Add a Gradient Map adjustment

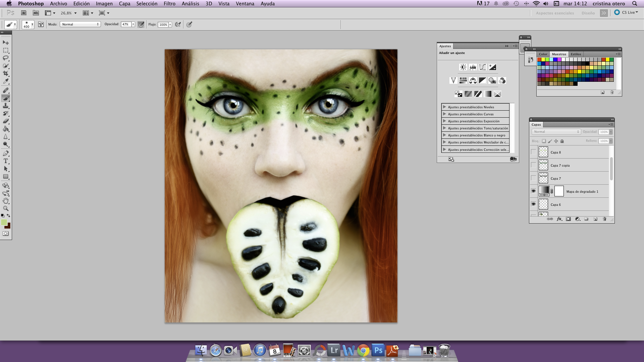[x=487, y=94]
